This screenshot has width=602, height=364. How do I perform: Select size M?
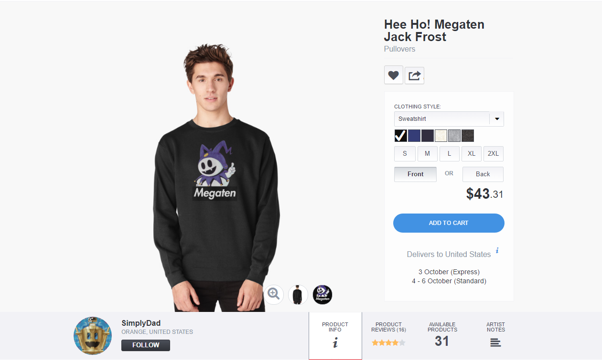[x=427, y=154]
